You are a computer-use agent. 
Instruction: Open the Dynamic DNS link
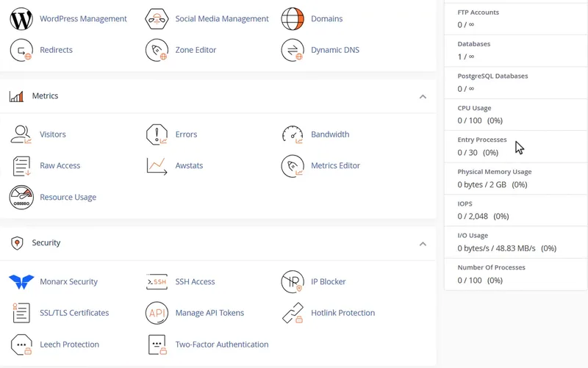point(335,50)
